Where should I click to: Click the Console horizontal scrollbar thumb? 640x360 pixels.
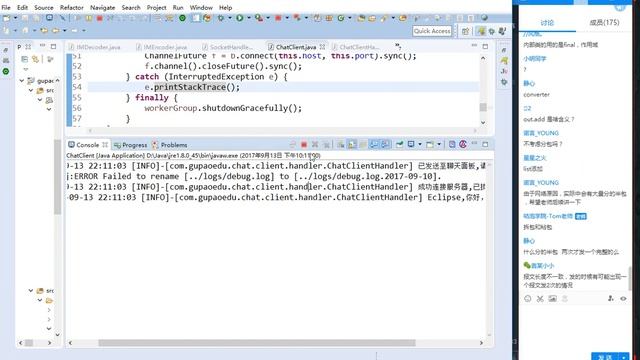coord(257,343)
